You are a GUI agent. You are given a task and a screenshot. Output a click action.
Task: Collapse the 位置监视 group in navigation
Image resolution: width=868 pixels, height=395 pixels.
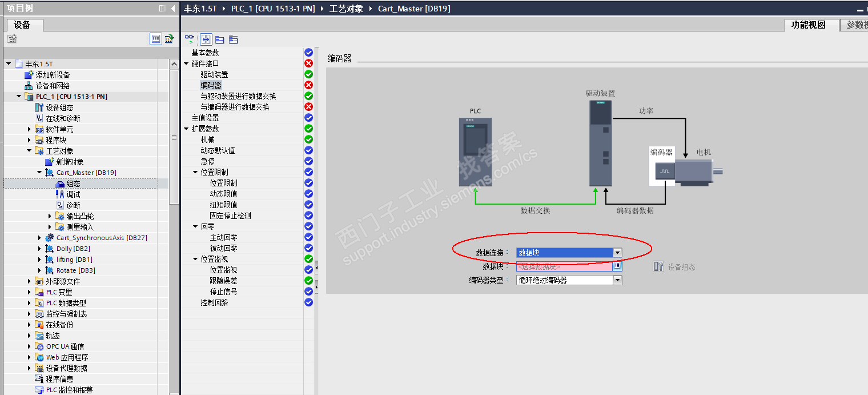[x=195, y=259]
